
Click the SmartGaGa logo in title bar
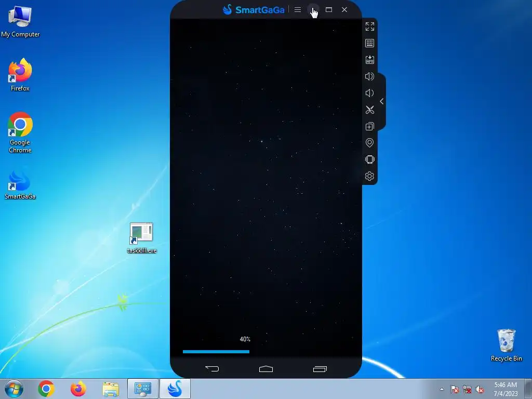coord(253,9)
